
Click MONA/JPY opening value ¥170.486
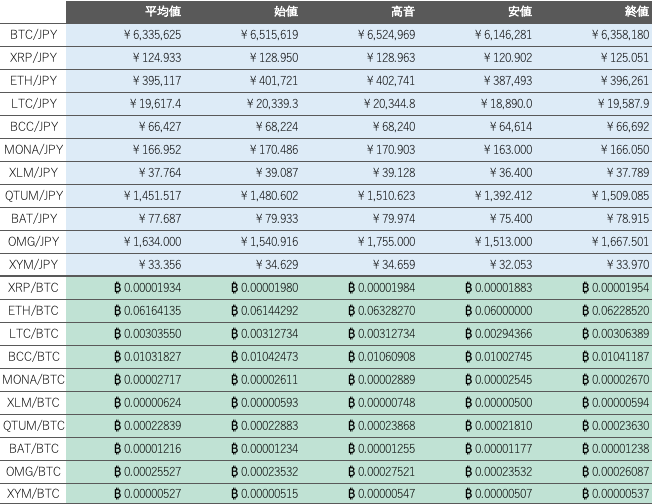(x=274, y=149)
